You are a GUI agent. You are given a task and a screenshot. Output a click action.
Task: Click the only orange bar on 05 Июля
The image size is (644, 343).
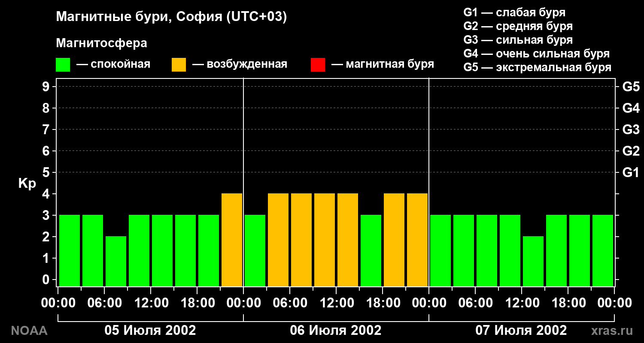232,240
